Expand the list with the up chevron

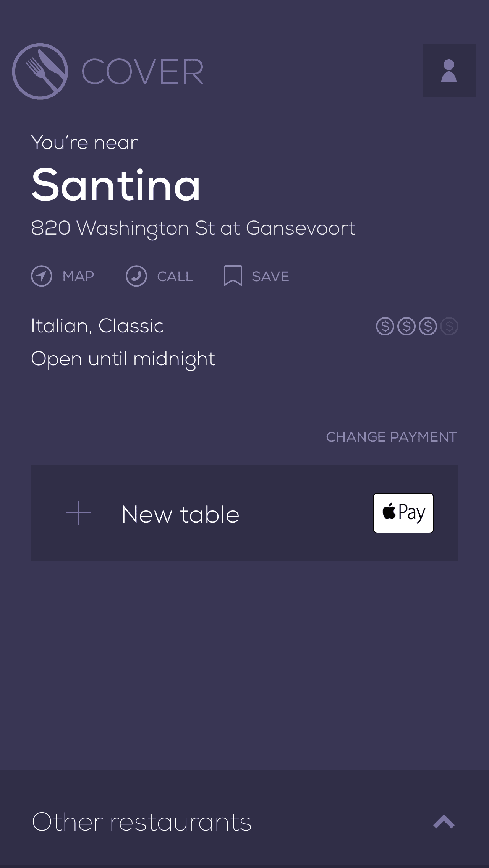click(444, 821)
